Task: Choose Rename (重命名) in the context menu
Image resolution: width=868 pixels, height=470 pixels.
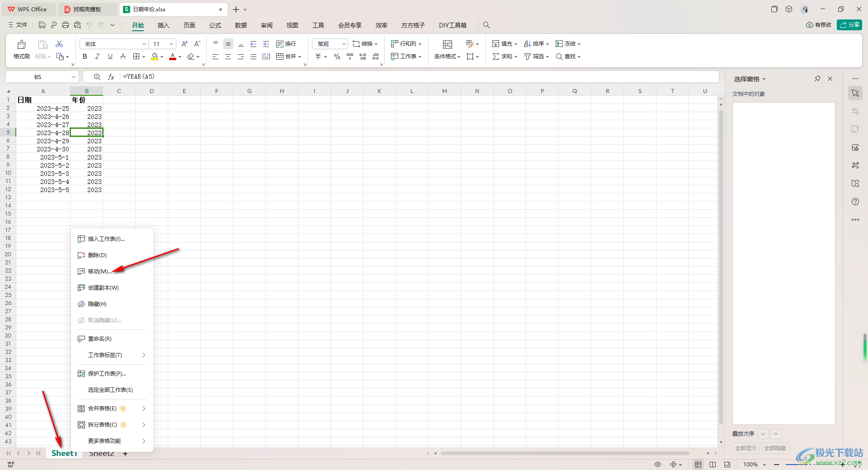Action: coord(112,338)
